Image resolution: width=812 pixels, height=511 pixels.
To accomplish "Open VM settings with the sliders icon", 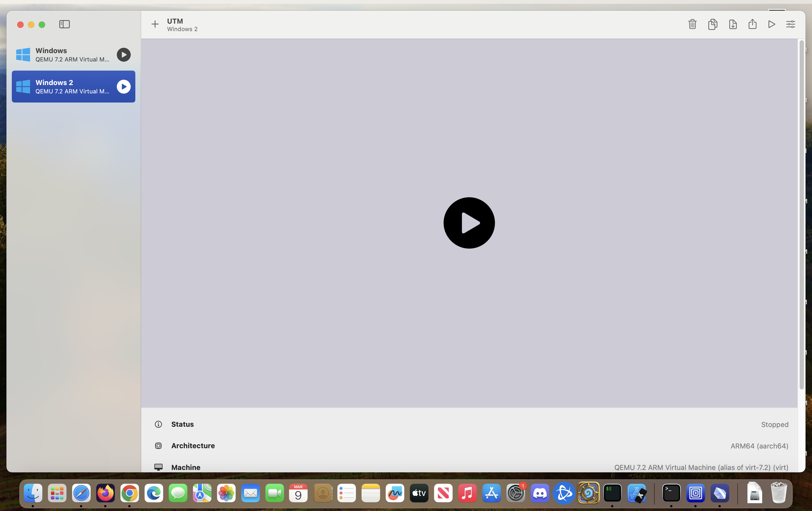I will click(x=791, y=24).
